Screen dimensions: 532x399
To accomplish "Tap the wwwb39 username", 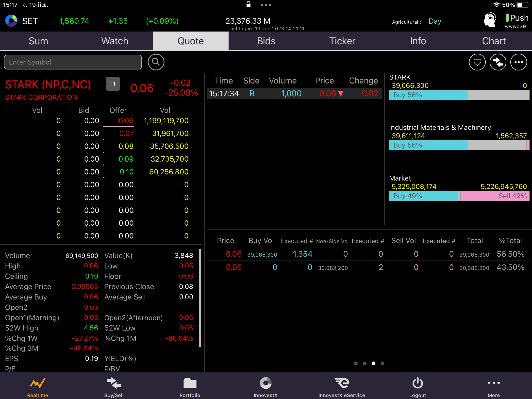I will coord(515,26).
